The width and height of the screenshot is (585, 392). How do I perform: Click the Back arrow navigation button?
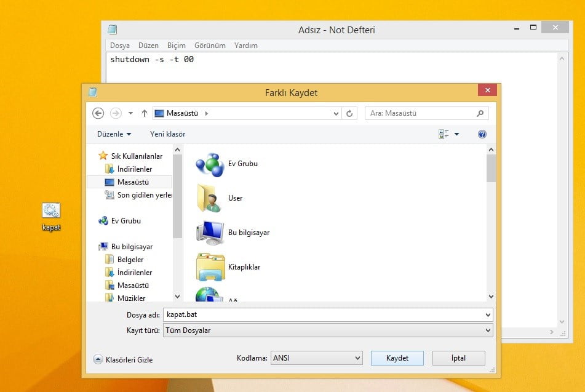click(x=98, y=113)
